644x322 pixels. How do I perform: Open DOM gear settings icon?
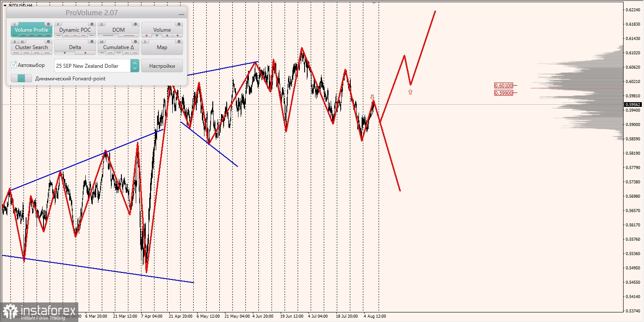tap(135, 24)
